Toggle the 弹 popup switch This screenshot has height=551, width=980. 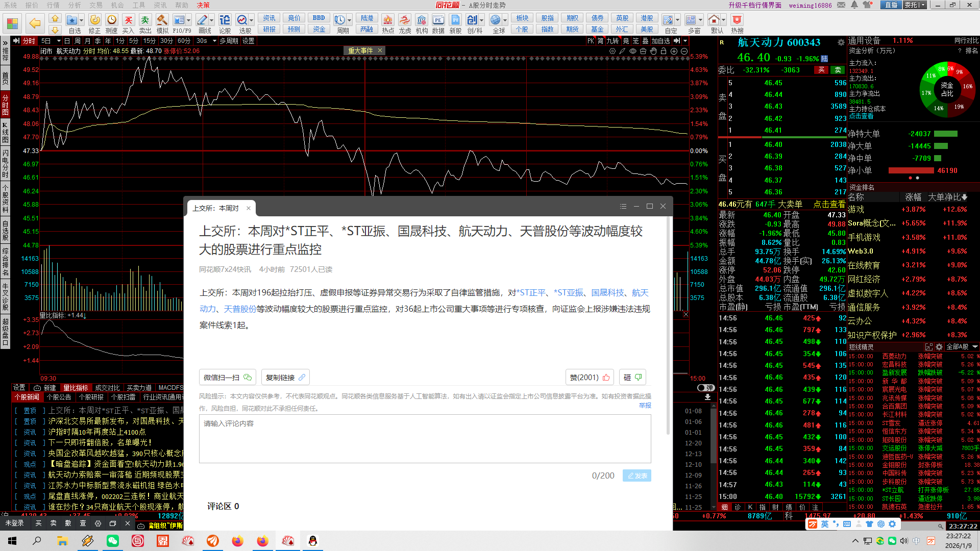705,388
